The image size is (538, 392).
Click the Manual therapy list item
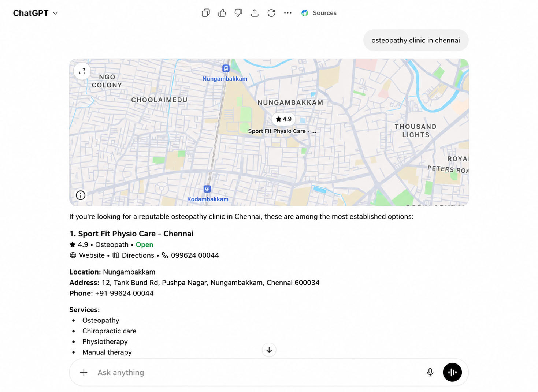click(107, 352)
